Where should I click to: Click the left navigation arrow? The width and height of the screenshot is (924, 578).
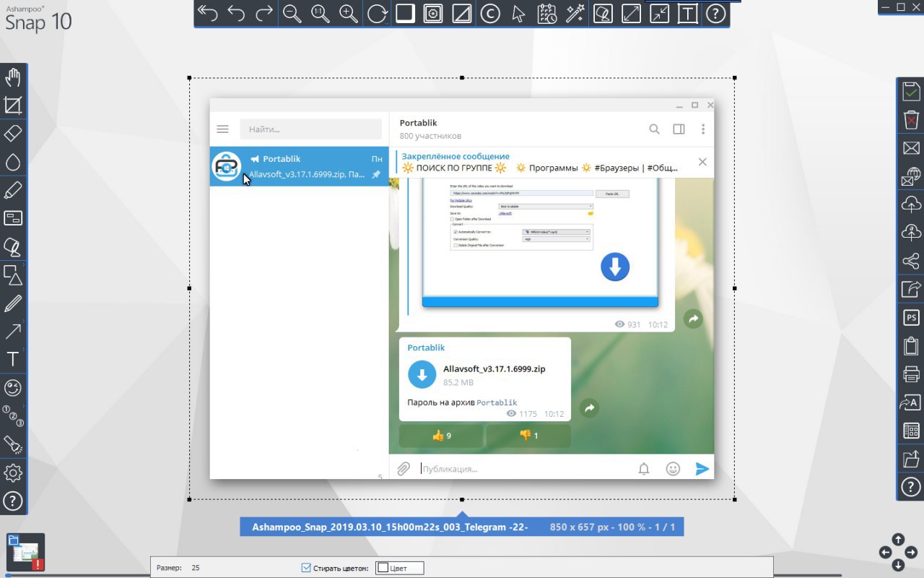[x=885, y=552]
